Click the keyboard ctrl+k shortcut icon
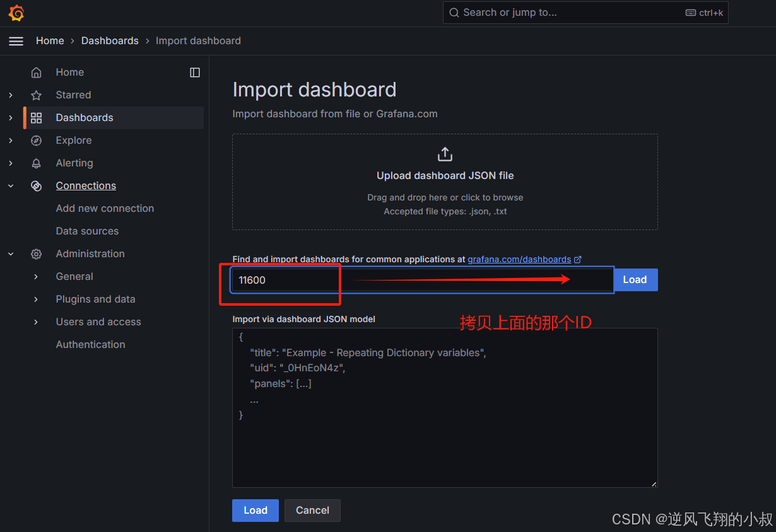 [x=691, y=13]
